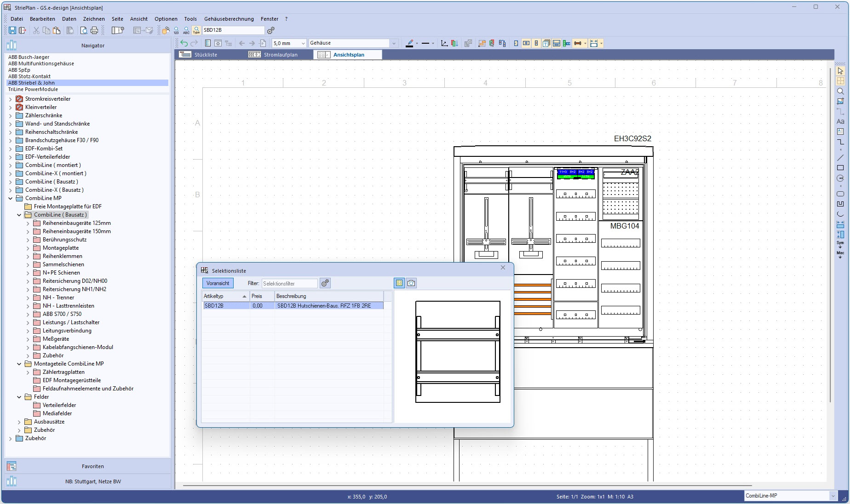Click the Save disk icon in the toolbar
Viewport: 850px width, 504px height.
tap(12, 30)
